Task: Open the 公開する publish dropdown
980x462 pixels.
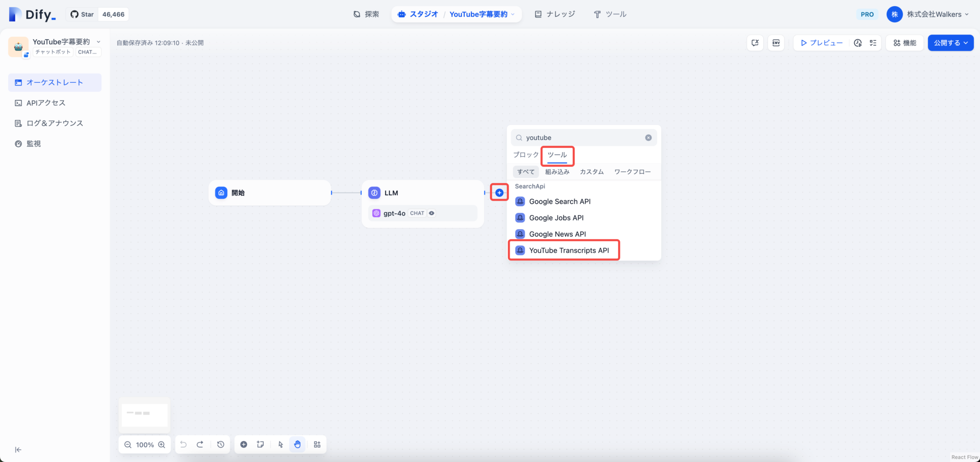Action: coord(950,43)
